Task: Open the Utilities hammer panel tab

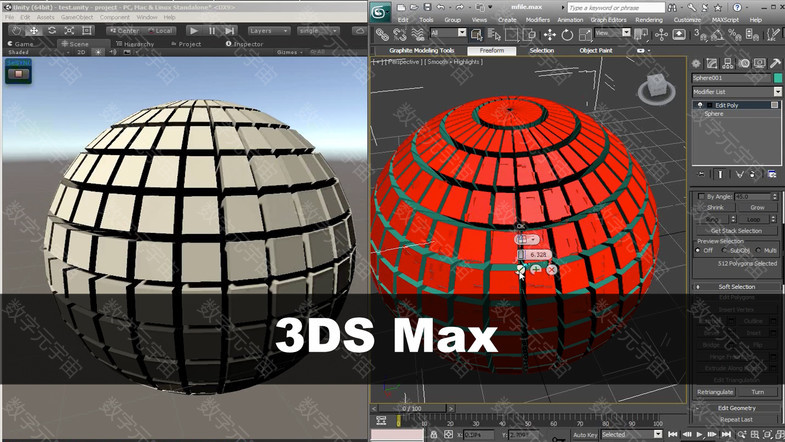Action: 774,64
